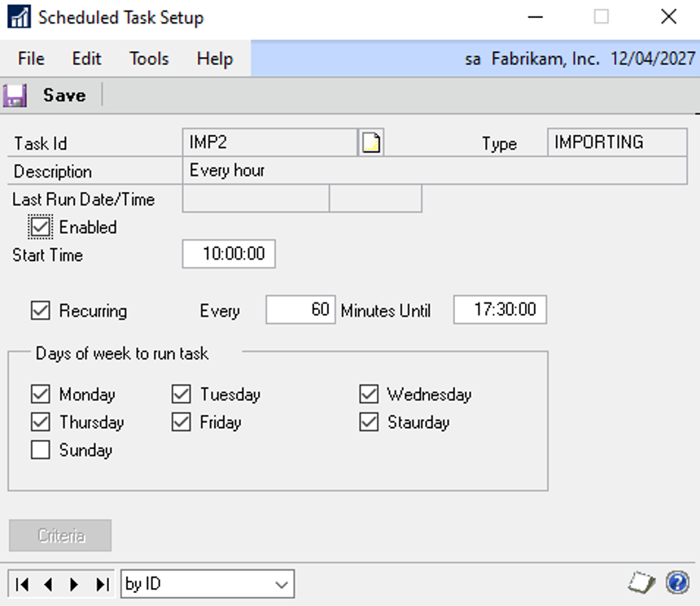Click the Criteria button
This screenshot has width=700, height=606.
click(60, 536)
